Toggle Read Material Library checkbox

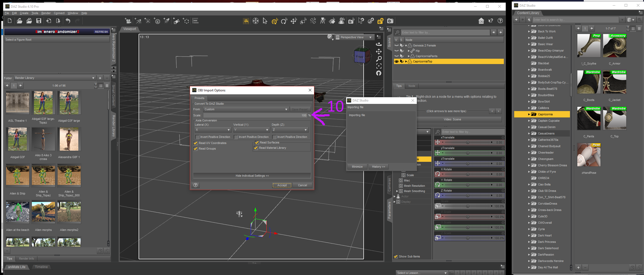[x=256, y=148]
